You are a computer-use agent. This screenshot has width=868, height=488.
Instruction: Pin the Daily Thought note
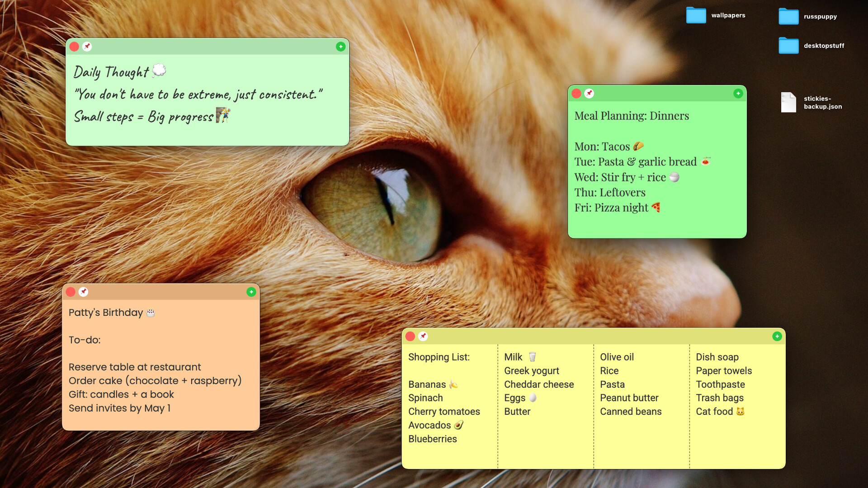(87, 47)
